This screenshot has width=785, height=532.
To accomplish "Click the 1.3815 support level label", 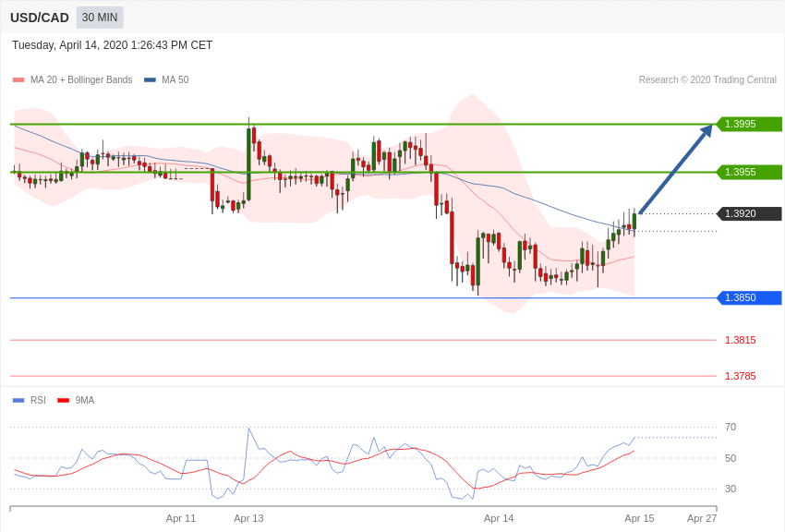I will (x=741, y=340).
